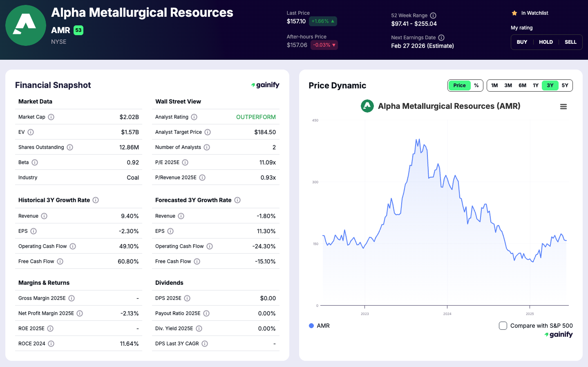The height and width of the screenshot is (367, 588).
Task: Open the Analyst Target Price info icon
Action: click(x=208, y=132)
